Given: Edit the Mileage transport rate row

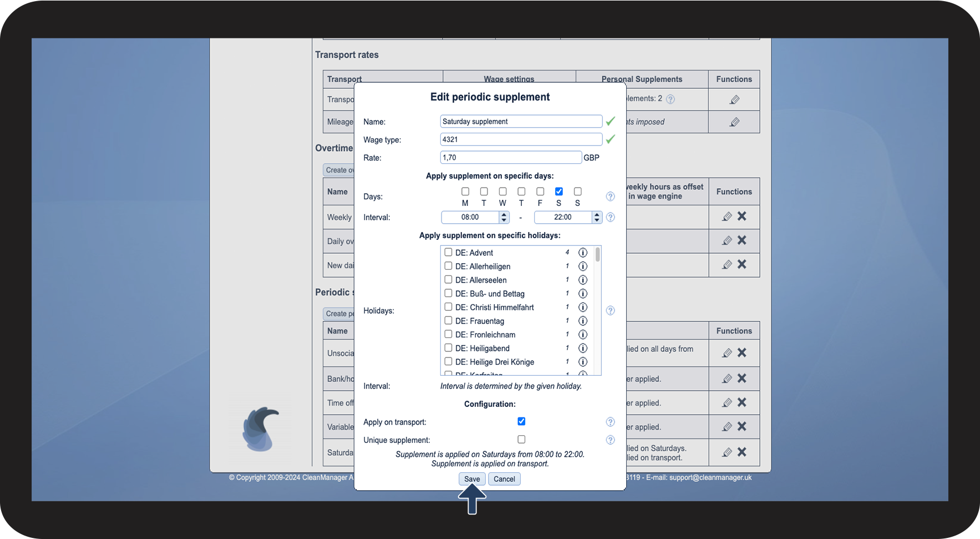Looking at the screenshot, I should [734, 122].
